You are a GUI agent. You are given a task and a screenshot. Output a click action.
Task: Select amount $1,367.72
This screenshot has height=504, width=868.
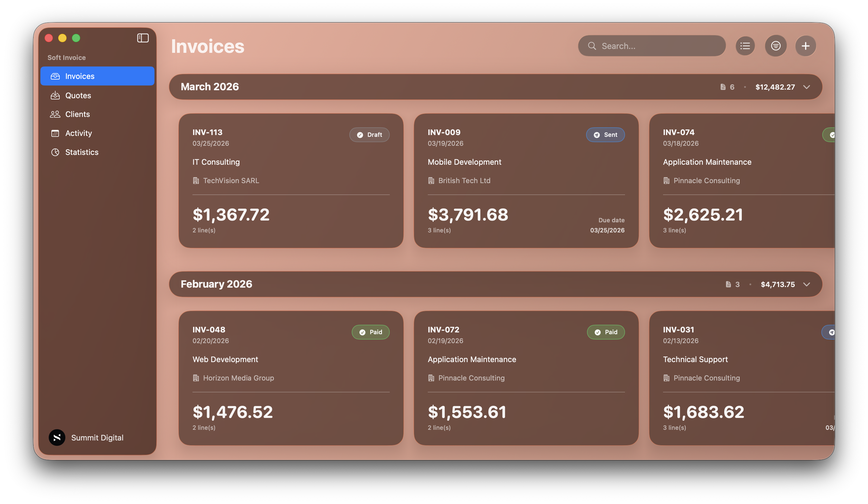tap(231, 215)
